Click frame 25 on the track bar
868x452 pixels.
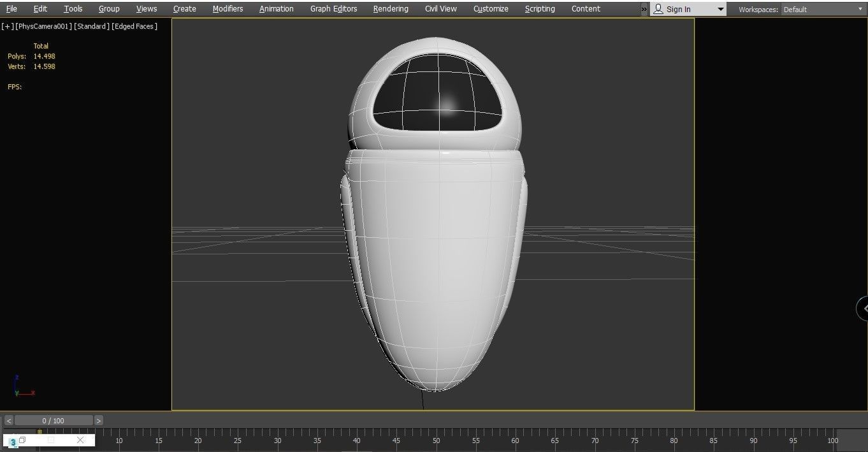(x=238, y=441)
